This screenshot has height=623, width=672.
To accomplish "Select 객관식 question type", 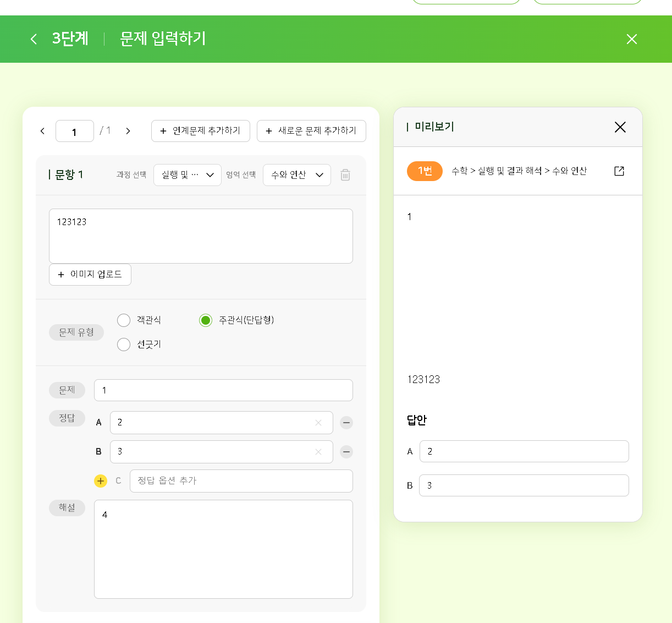I will tap(124, 320).
